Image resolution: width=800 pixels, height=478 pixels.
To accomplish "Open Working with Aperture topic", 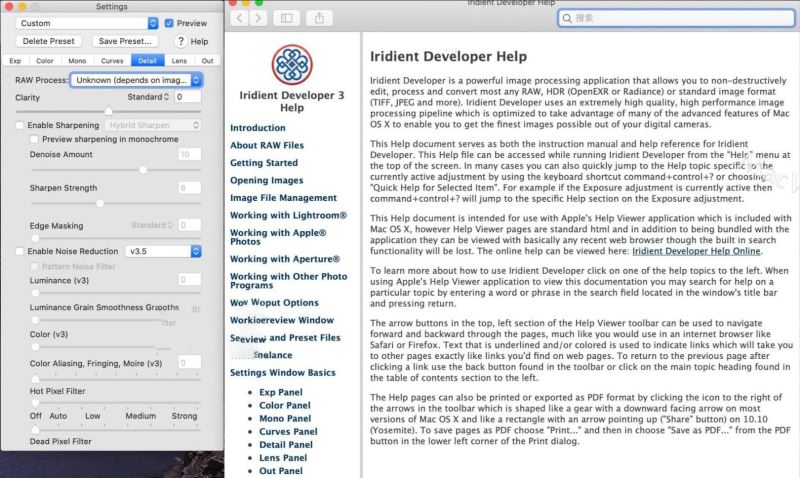I will pos(285,259).
